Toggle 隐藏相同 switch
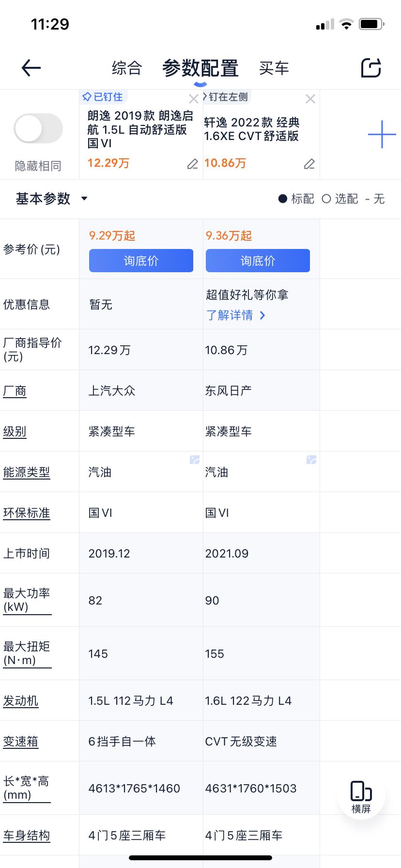This screenshot has width=401, height=868. (38, 128)
